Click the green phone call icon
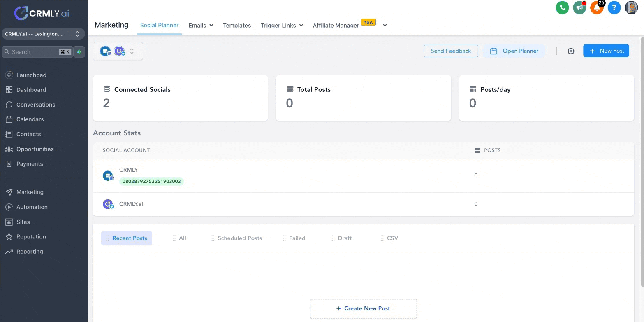The image size is (644, 322). pos(562,7)
